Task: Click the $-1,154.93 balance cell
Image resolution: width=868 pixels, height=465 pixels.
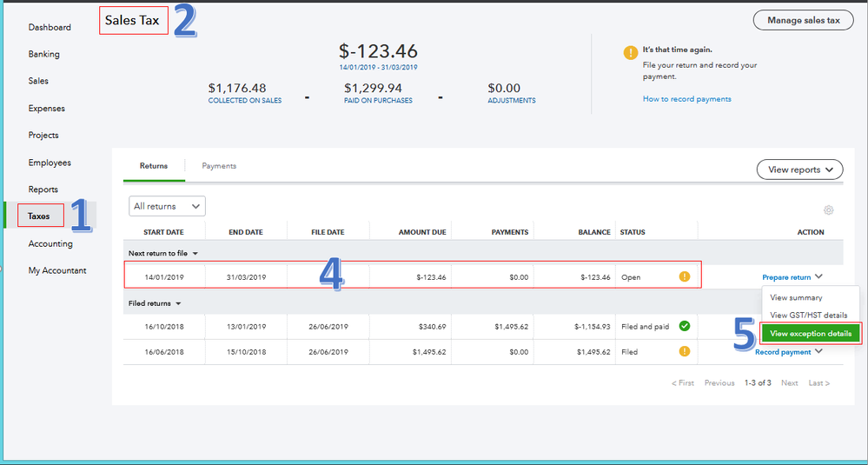Action: [x=593, y=327]
